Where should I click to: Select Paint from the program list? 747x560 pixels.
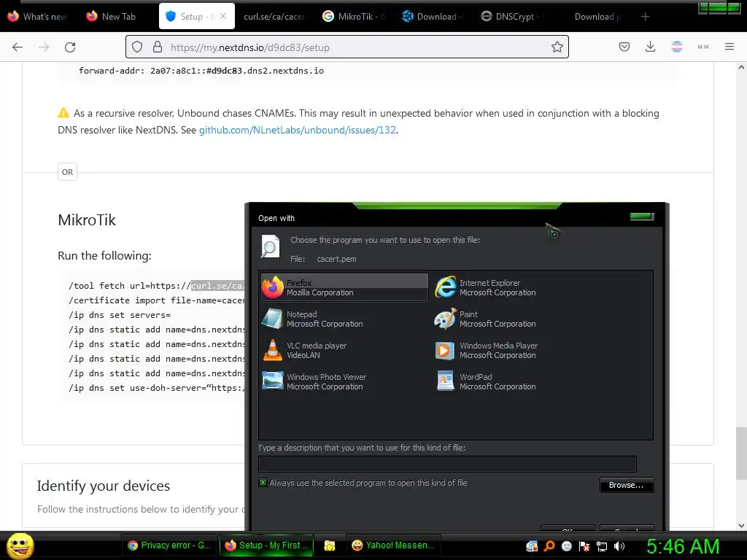485,319
